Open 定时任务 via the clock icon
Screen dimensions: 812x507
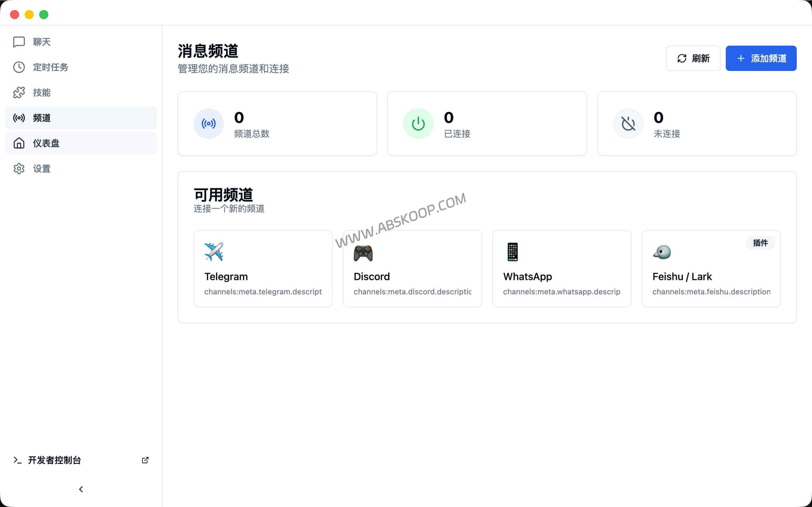tap(19, 67)
